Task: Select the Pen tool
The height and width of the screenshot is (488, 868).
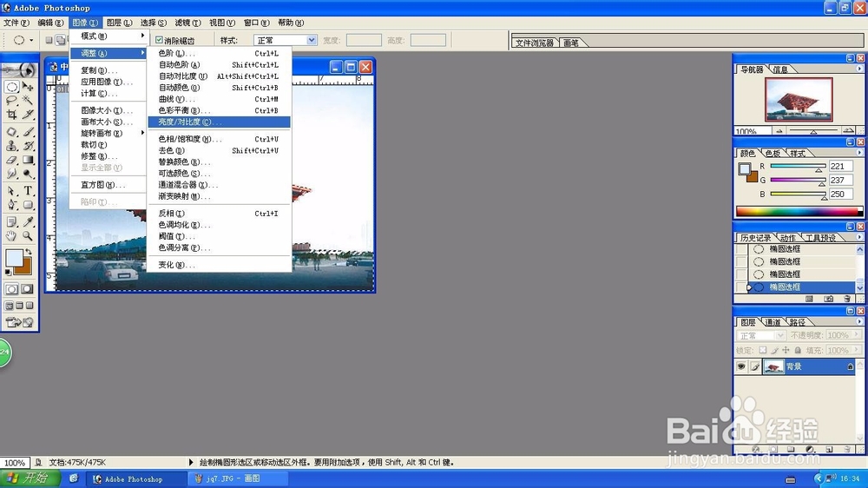Action: (x=11, y=204)
